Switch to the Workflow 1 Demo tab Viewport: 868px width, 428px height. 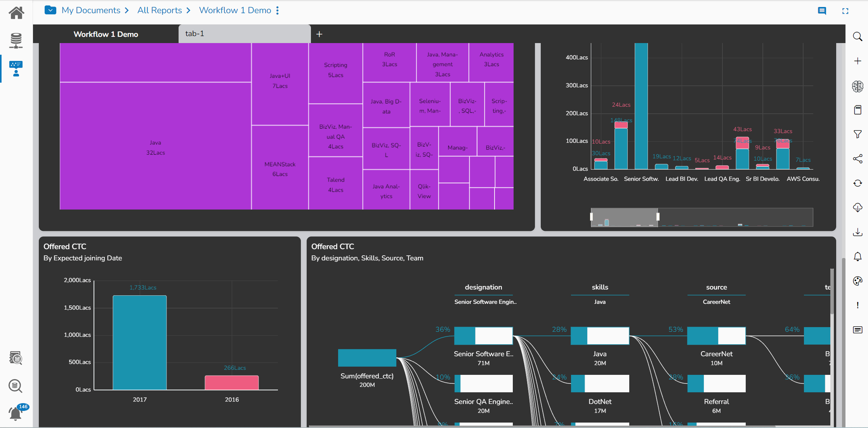(x=106, y=34)
